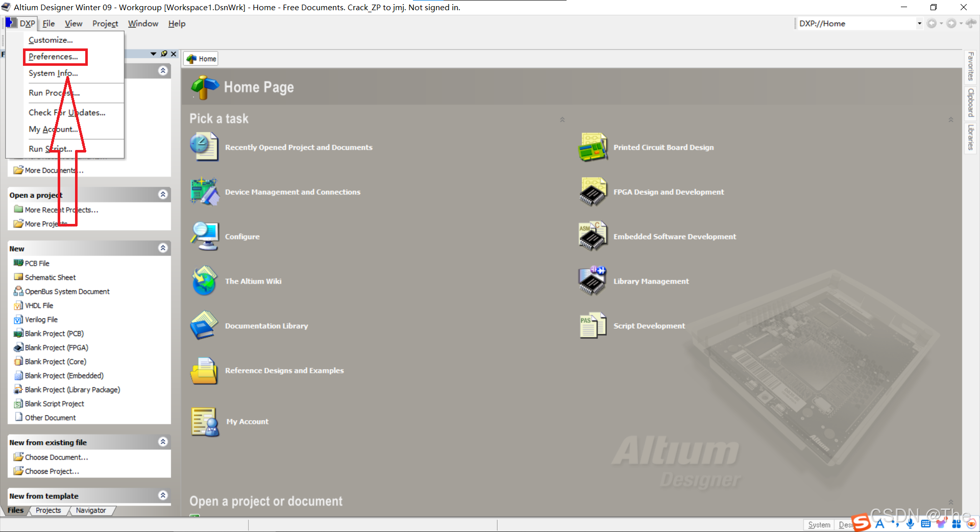The width and height of the screenshot is (980, 532).
Task: Choose System Info... from the DXP menu
Action: click(53, 73)
